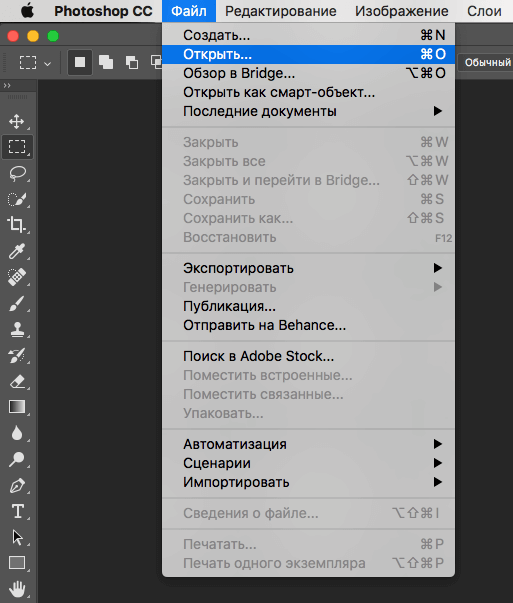
Task: Select the Eraser tool
Action: 17,381
